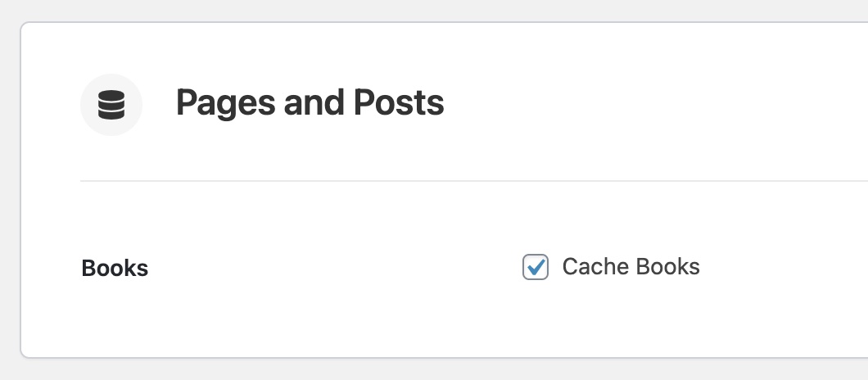Click the 'Pages and Posts' heading

310,103
